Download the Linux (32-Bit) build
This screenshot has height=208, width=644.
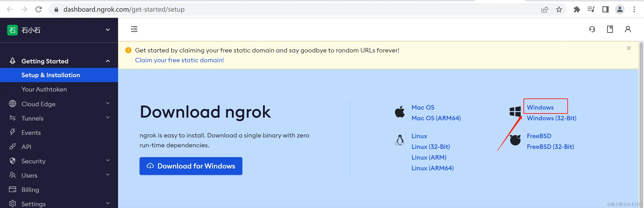[x=430, y=147]
